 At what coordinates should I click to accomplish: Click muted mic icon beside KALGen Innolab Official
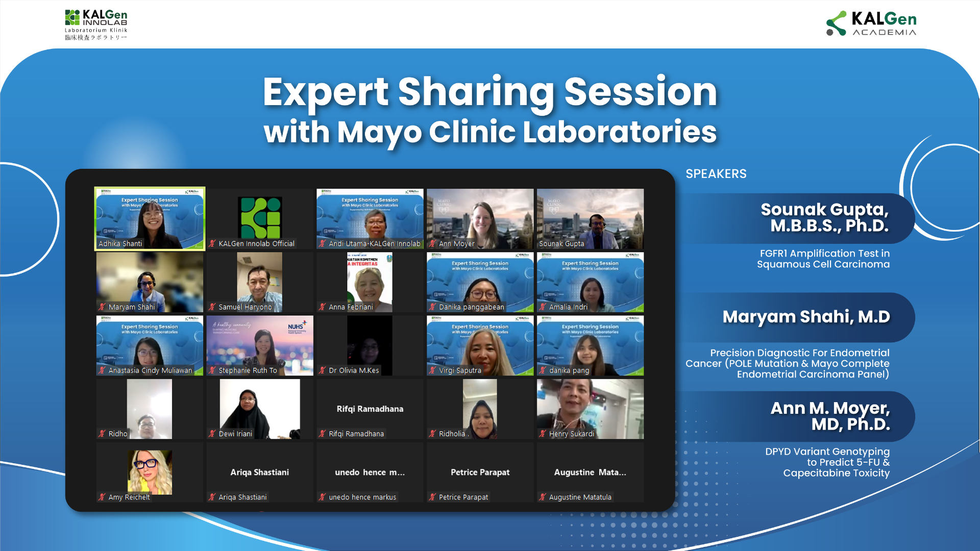pos(212,243)
